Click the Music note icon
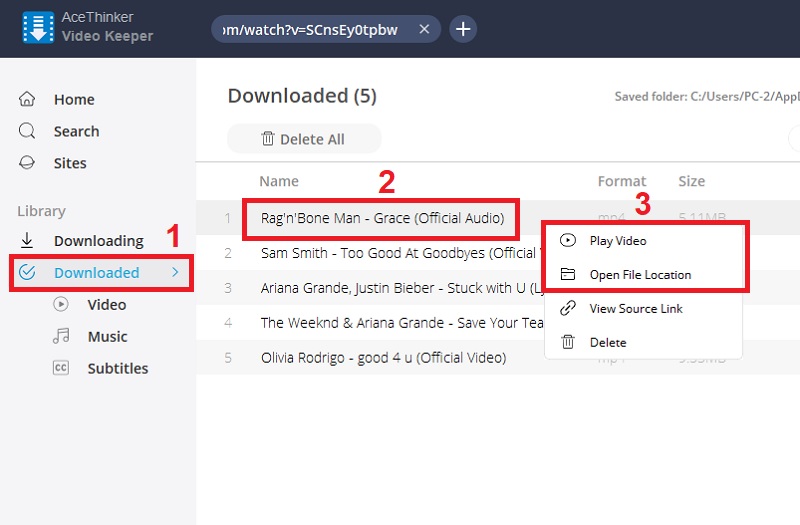 pos(61,336)
